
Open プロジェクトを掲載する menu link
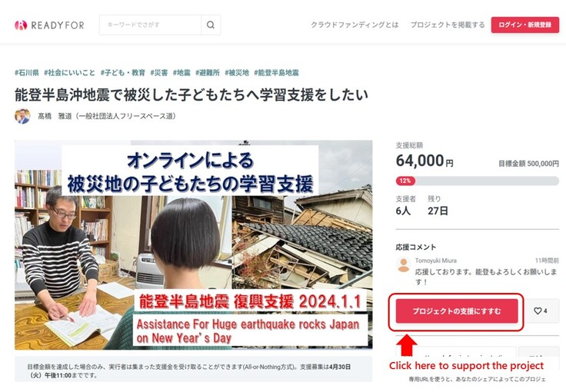pyautogui.click(x=448, y=25)
